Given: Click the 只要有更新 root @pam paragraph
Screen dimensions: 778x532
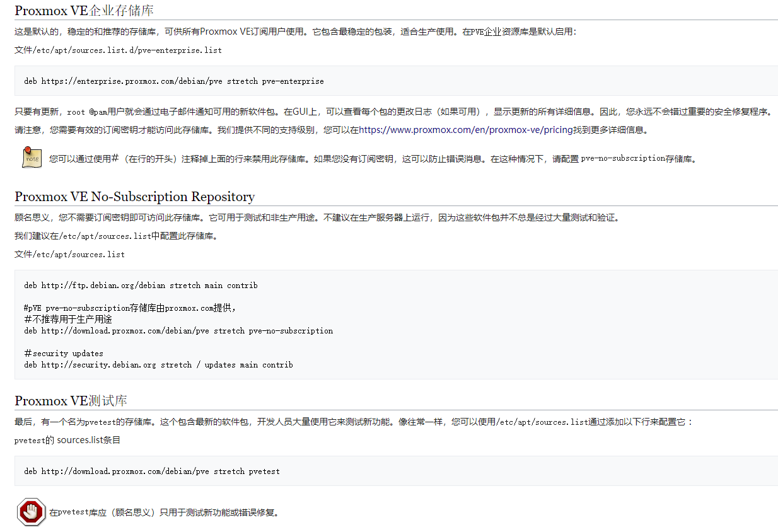Looking at the screenshot, I should click(394, 112).
